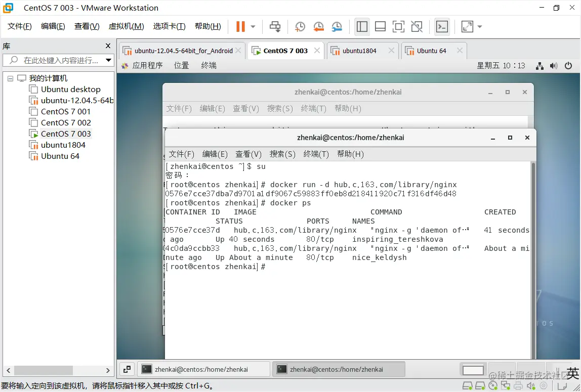This screenshot has width=581, height=392.
Task: Open the 编辑(E) menu in VMware
Action: [53, 26]
